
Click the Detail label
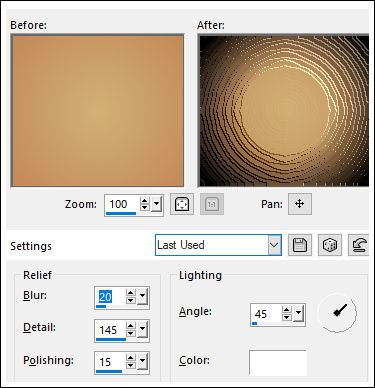(x=39, y=328)
